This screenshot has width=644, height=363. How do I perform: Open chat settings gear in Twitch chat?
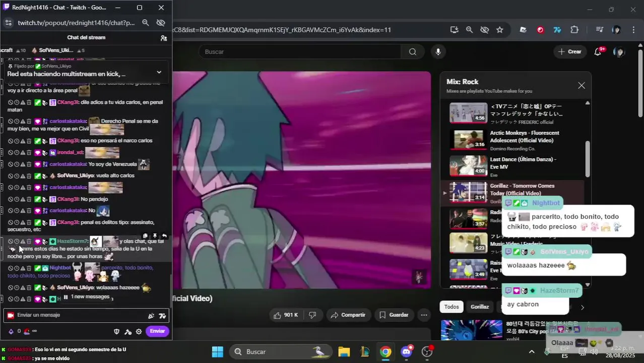click(139, 331)
